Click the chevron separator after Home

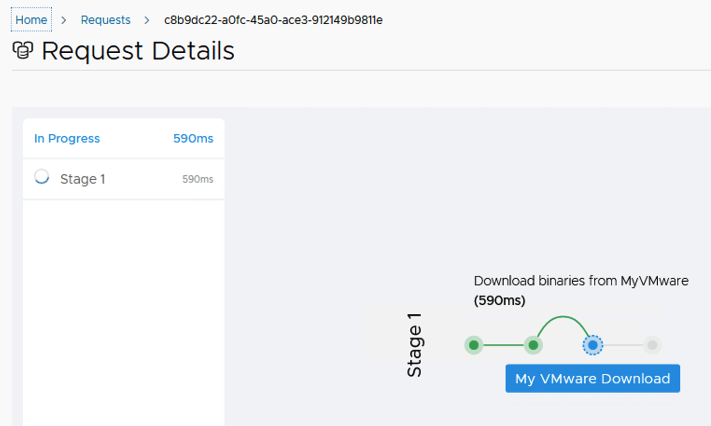(64, 20)
